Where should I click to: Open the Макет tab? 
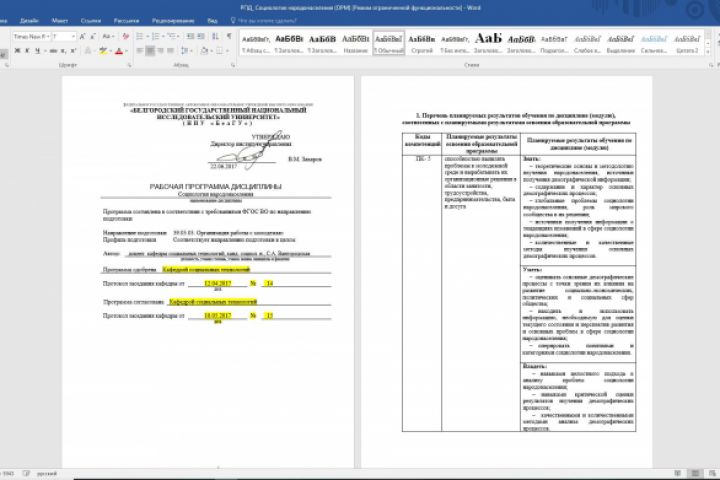point(60,21)
